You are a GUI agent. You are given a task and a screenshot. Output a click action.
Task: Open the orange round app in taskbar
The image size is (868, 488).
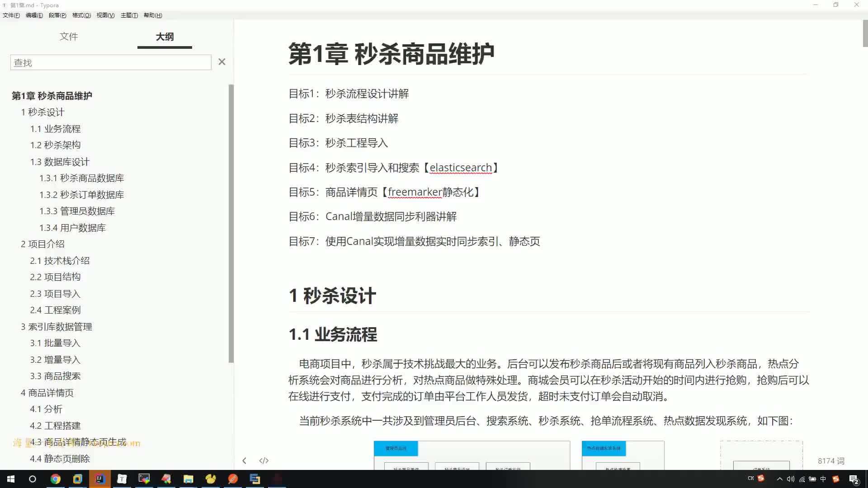pyautogui.click(x=233, y=479)
